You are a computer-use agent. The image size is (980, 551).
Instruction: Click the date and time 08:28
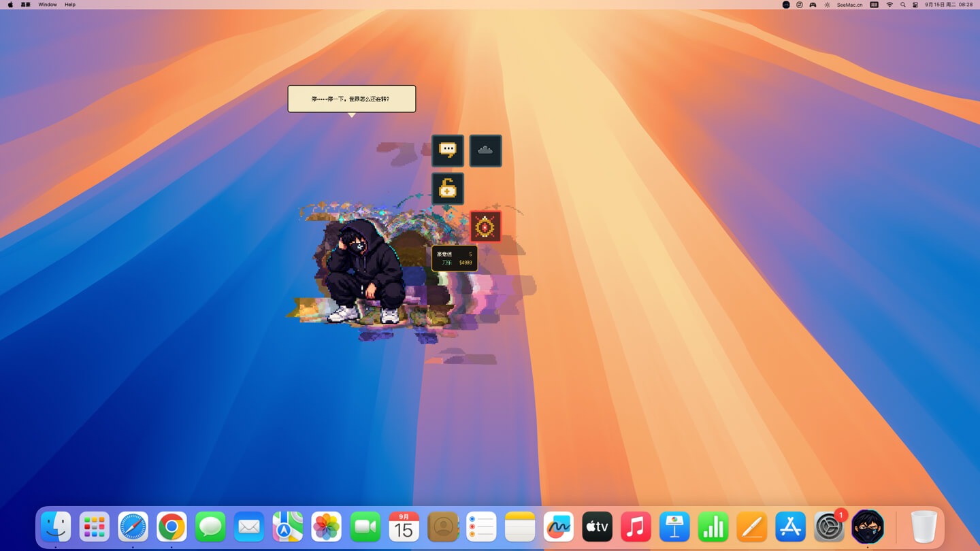[x=949, y=5]
